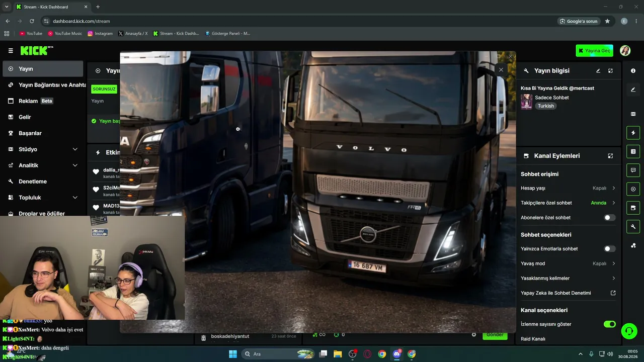Expand the Topluluk sidebar section
644x362 pixels.
click(x=43, y=198)
